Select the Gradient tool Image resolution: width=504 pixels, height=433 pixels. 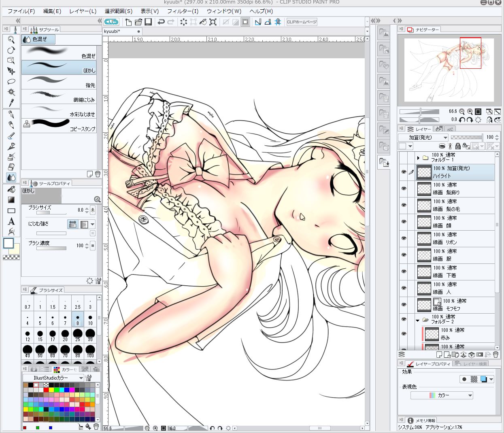pos(11,200)
